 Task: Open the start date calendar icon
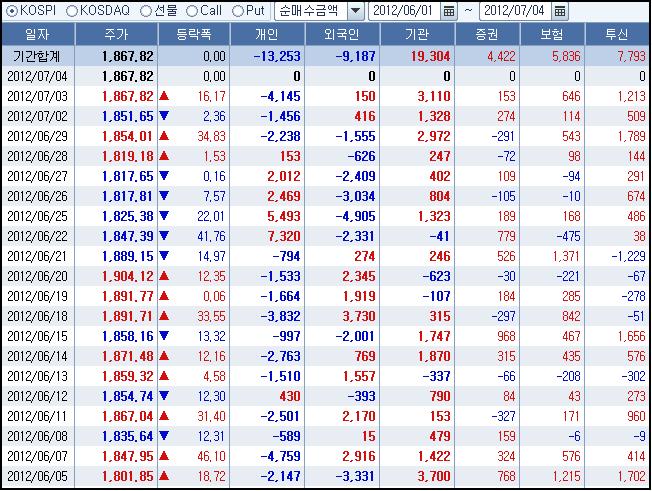tap(449, 11)
